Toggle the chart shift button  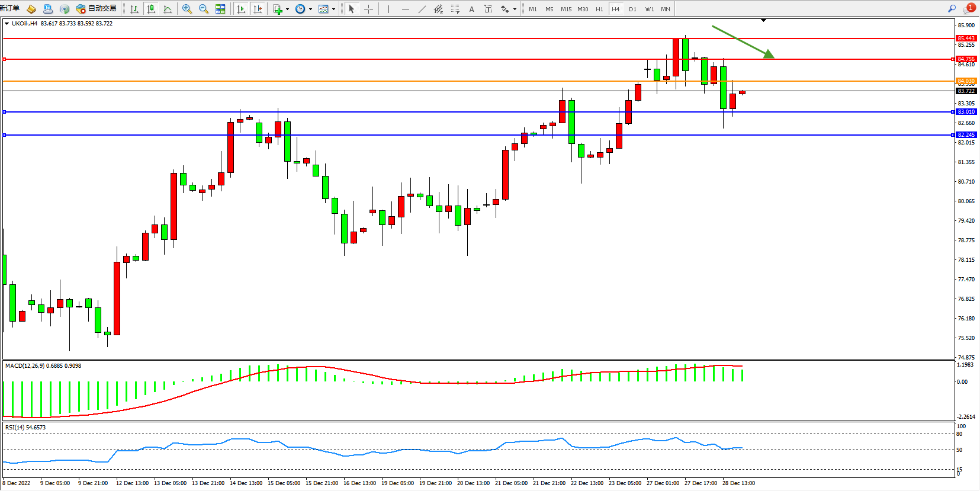click(258, 9)
